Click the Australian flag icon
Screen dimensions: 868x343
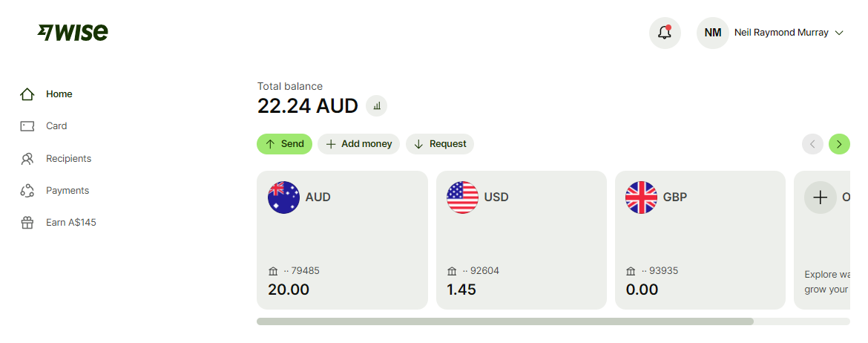pyautogui.click(x=283, y=197)
